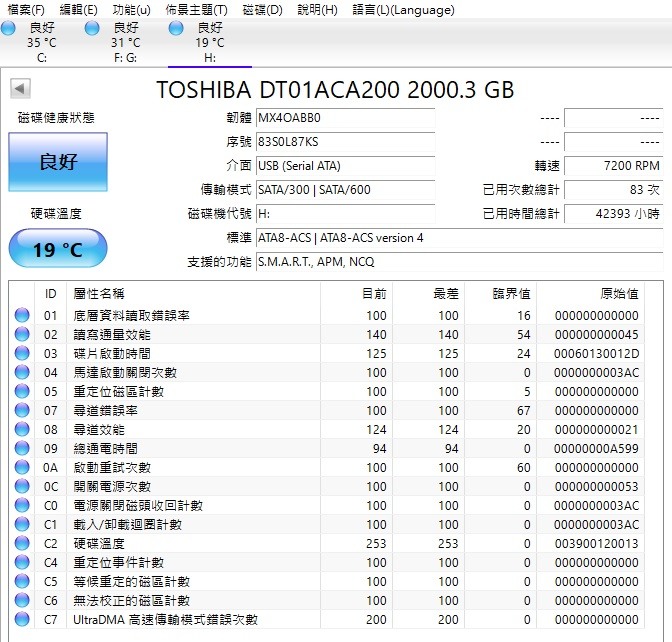Click the 屬性名稱 column header
Screen dimensions: 672x642
(x=194, y=294)
